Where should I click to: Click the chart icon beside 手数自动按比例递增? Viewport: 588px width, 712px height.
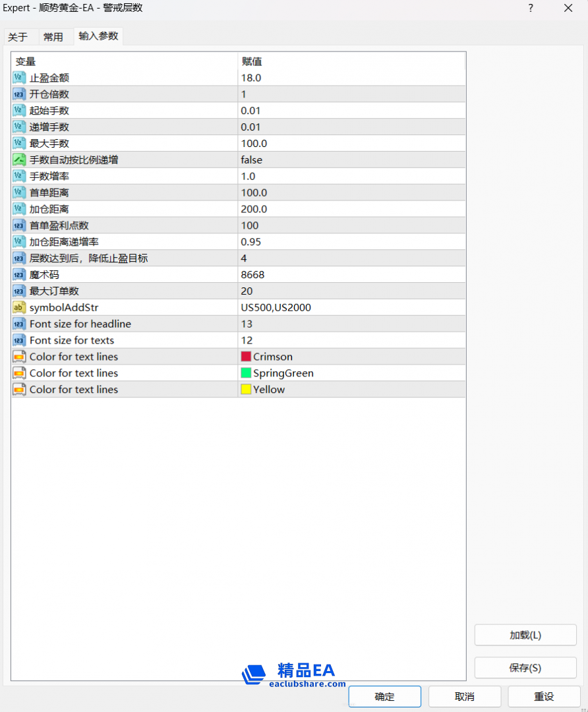[x=18, y=160]
